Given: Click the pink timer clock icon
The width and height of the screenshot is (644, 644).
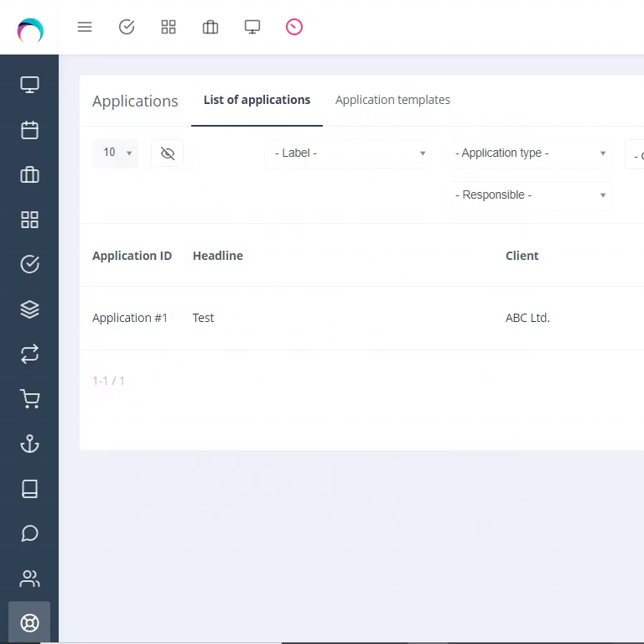Looking at the screenshot, I should point(294,27).
